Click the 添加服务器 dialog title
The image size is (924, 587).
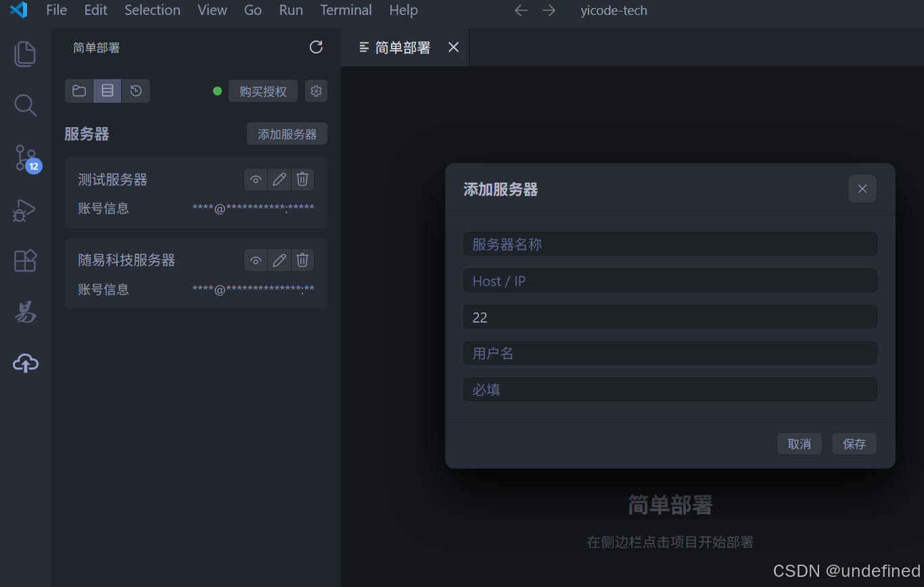click(x=501, y=189)
